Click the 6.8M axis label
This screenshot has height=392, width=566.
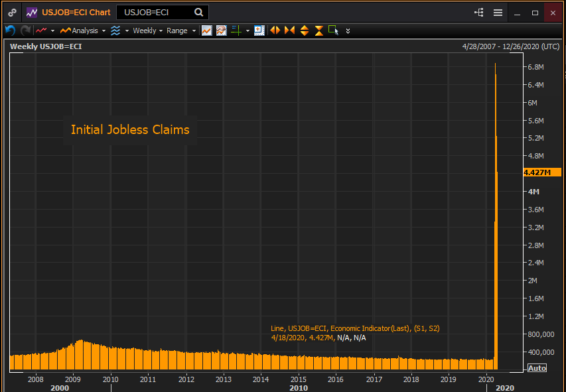click(x=535, y=67)
